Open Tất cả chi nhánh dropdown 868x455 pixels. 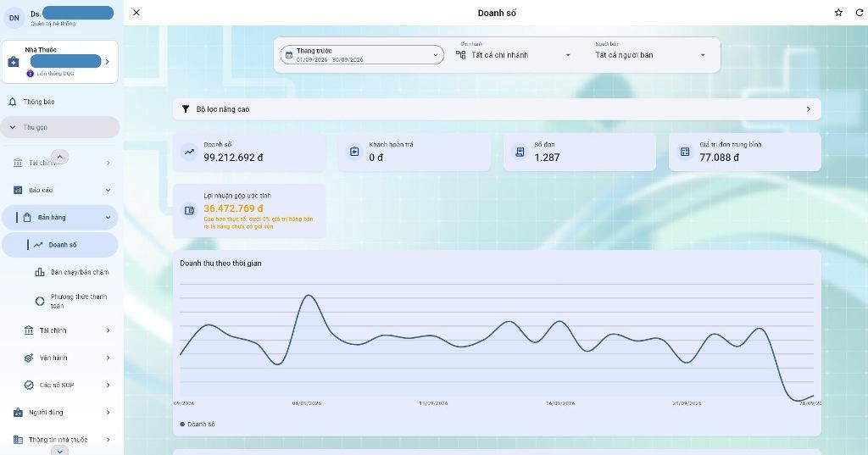tap(513, 55)
